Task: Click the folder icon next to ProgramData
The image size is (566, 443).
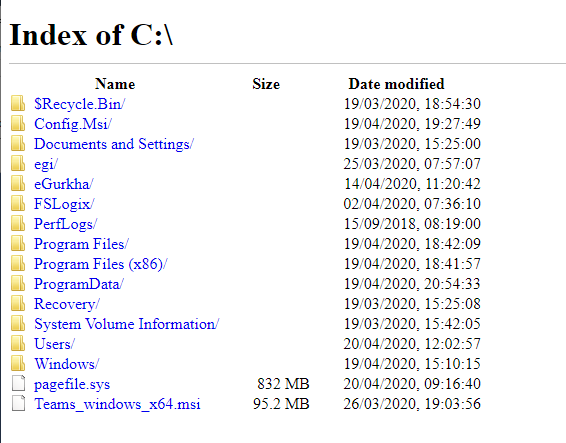Action: [18, 283]
